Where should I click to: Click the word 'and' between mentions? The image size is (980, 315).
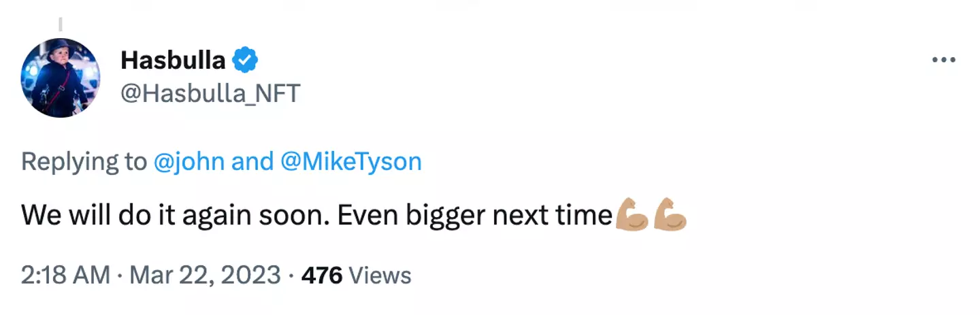pyautogui.click(x=252, y=161)
